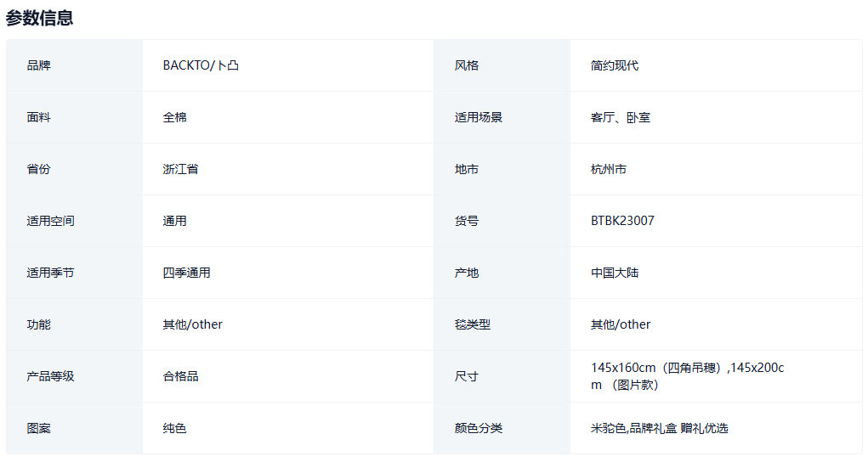Screen dimensions: 868x462
Task: Click the 适用季节 value 四季通用
Action: [186, 273]
